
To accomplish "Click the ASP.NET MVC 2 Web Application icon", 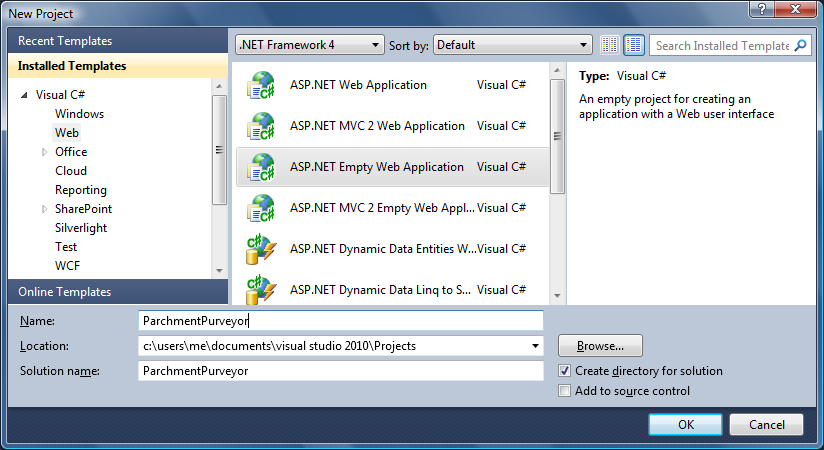I will point(261,126).
